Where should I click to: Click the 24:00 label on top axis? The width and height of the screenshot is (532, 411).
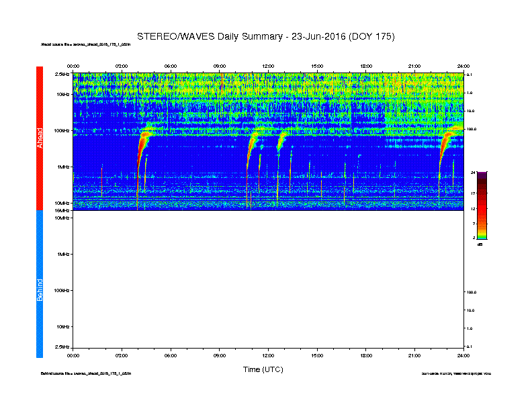(463, 66)
